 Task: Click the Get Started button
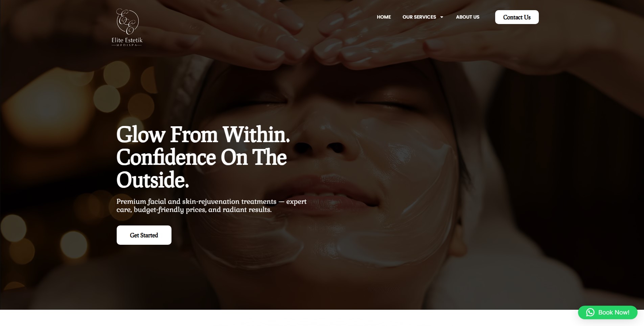click(144, 235)
